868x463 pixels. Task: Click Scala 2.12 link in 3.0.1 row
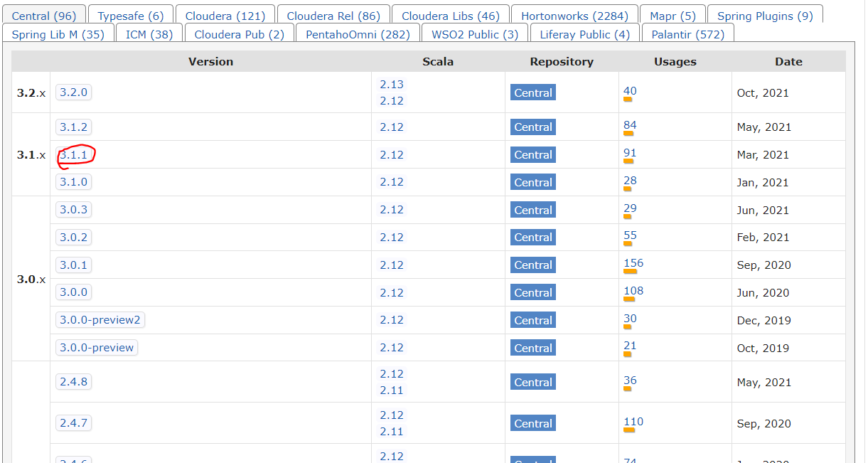(x=392, y=265)
